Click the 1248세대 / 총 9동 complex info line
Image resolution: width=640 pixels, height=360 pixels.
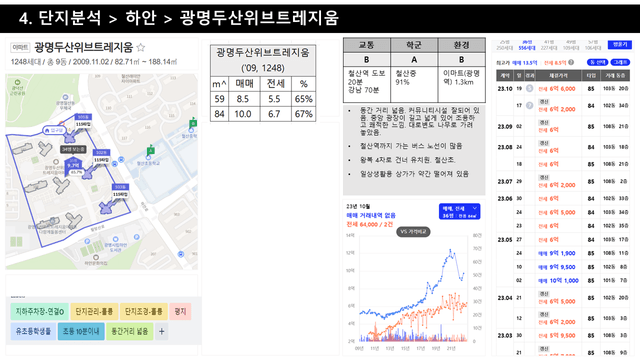click(94, 62)
